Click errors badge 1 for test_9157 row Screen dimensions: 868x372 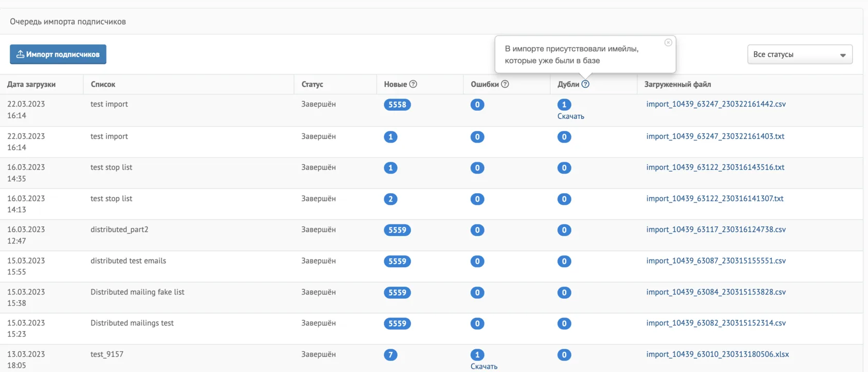(x=477, y=355)
